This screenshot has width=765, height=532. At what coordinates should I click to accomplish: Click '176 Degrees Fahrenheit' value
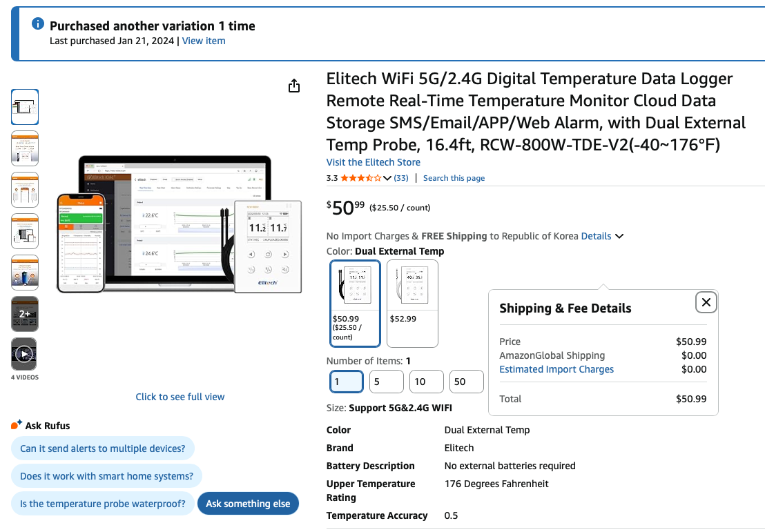[x=496, y=484]
